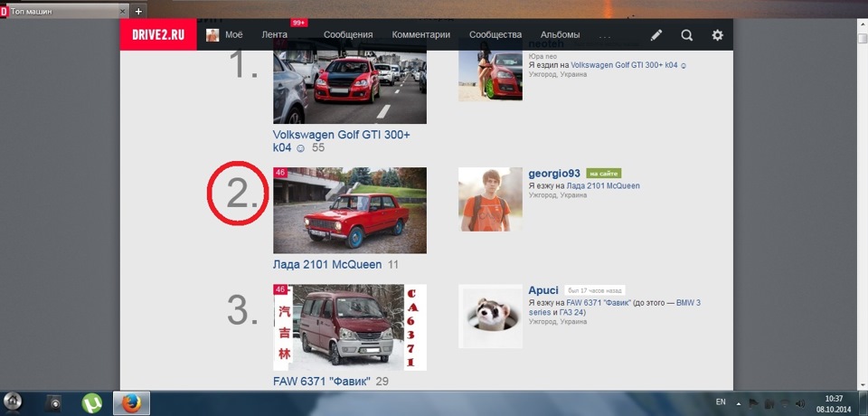Open the DRIVE2.RU home logo

(157, 35)
